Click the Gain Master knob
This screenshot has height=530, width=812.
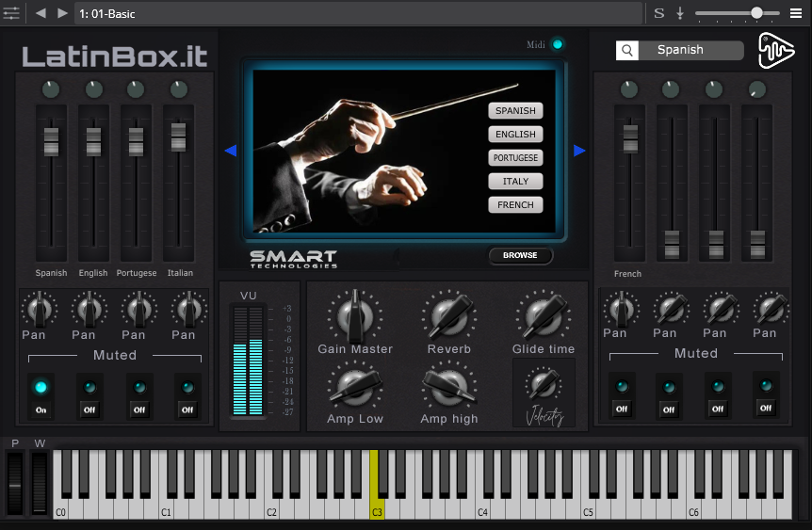(x=355, y=315)
